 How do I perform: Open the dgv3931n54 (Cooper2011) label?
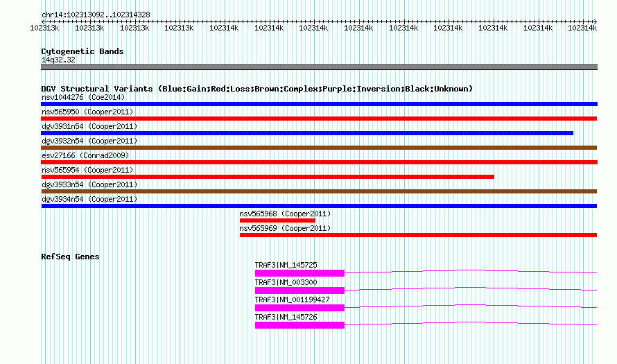[89, 126]
